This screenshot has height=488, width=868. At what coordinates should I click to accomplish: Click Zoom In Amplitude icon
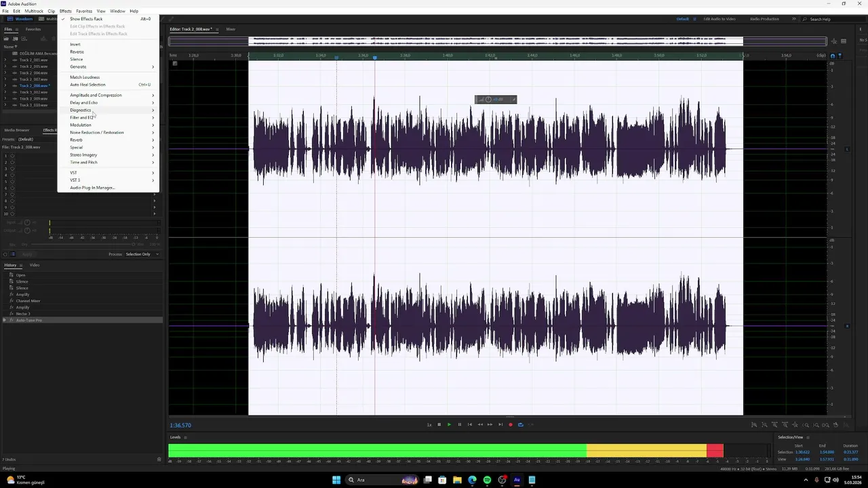[x=753, y=425]
